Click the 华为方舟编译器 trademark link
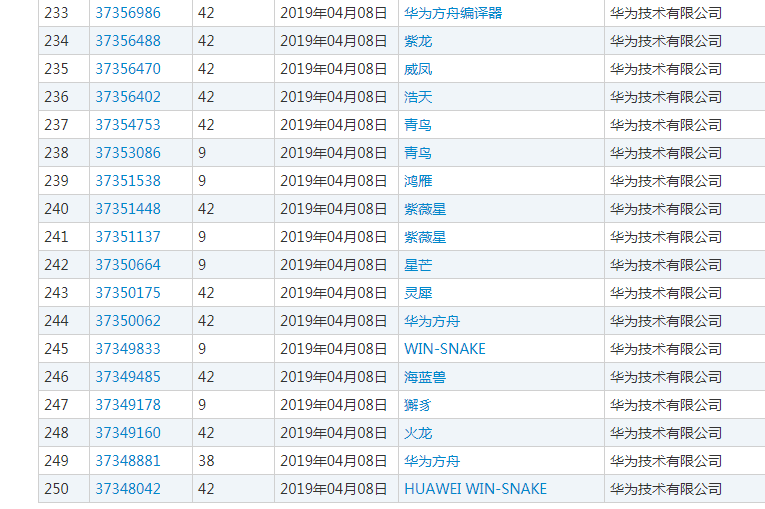This screenshot has width=765, height=509. (453, 13)
